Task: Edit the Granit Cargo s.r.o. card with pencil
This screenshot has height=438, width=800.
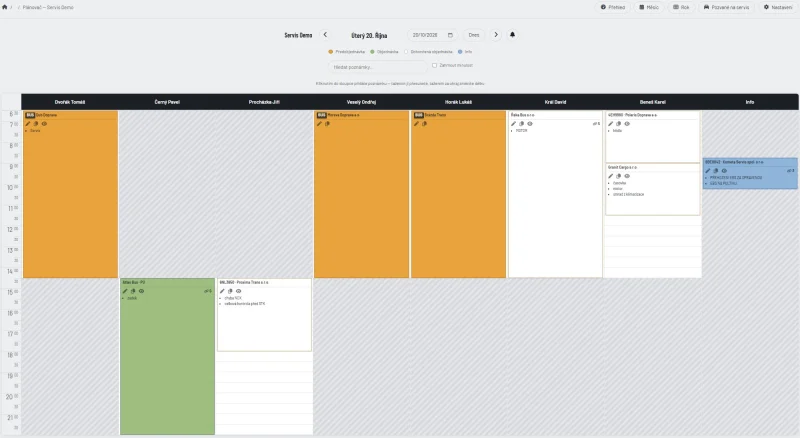Action: 610,176
